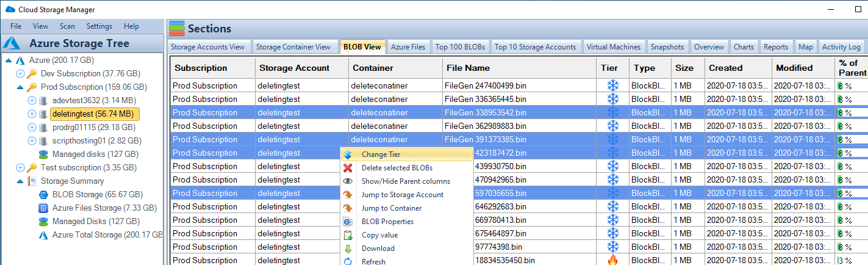Select the FileGen 362989883.bin file name cell
868x265 pixels.
point(519,126)
